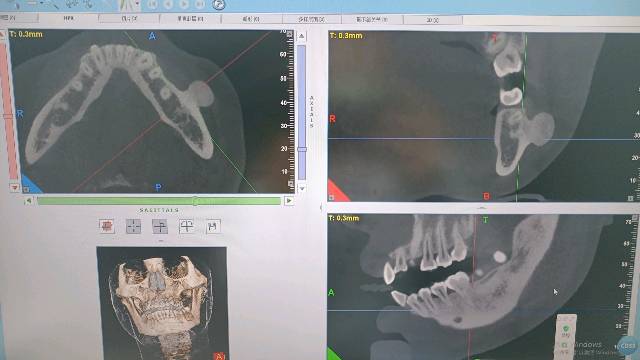Select the four-pane crosshair layout icon

coord(133,226)
